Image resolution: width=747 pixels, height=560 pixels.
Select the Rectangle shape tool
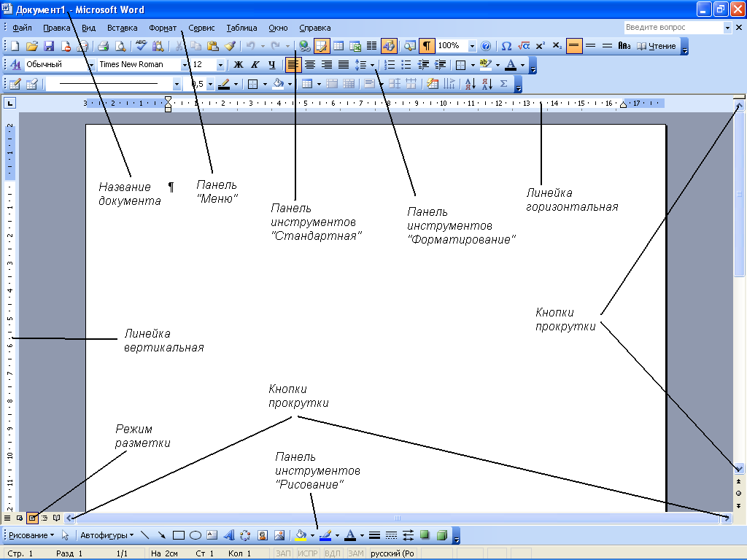(179, 535)
